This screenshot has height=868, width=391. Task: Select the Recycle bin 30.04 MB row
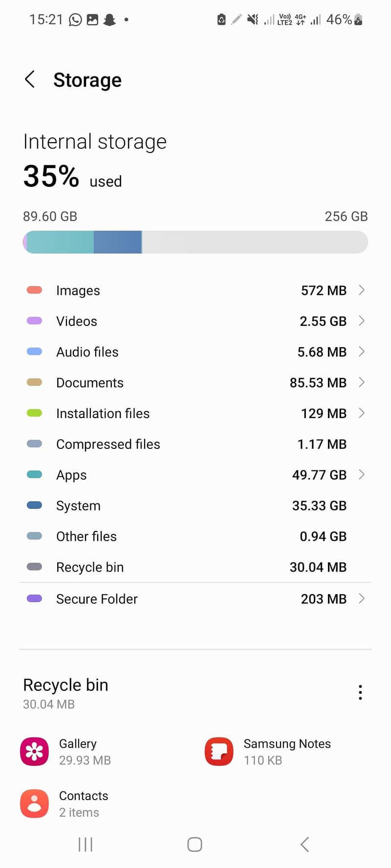point(195,567)
